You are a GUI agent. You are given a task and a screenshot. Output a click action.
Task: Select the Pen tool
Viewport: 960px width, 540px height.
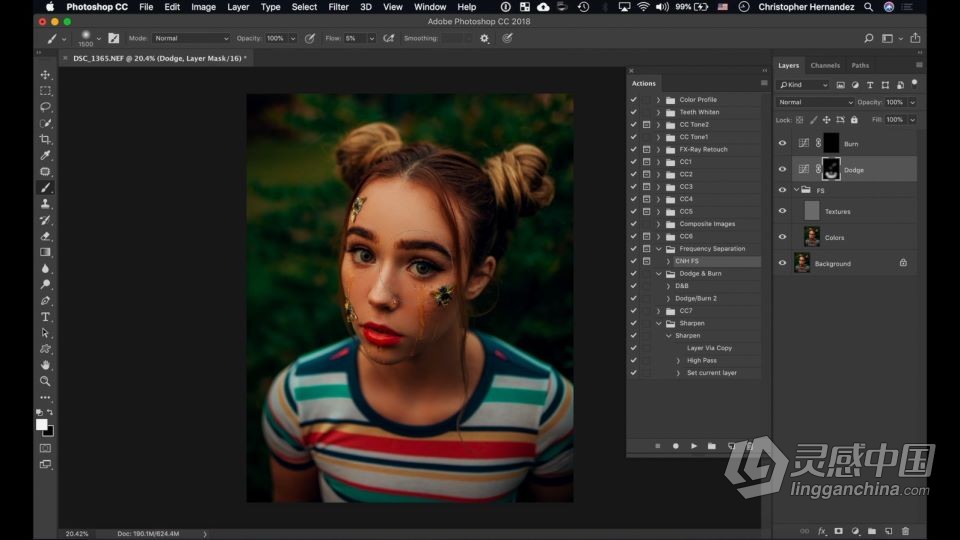(x=45, y=301)
